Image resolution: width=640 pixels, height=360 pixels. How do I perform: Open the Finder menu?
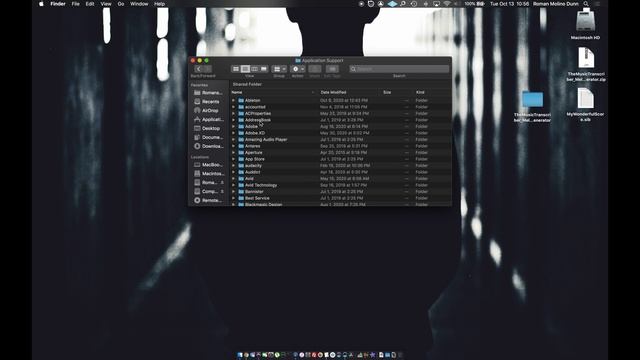point(58,4)
